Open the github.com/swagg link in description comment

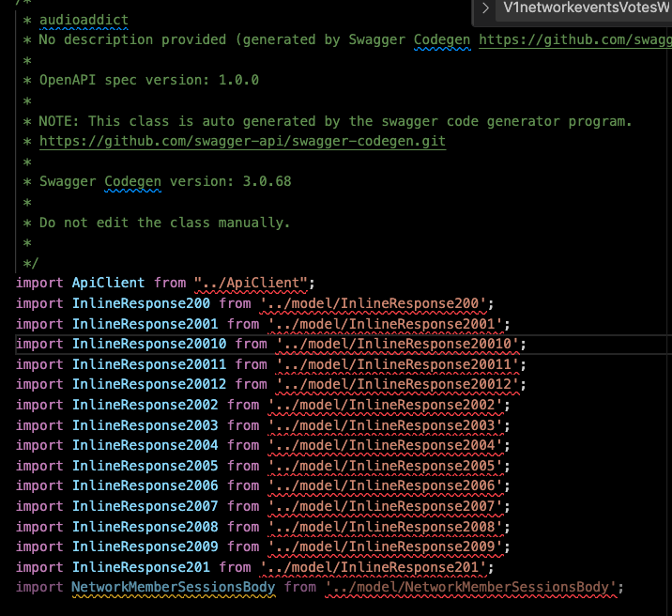point(574,39)
